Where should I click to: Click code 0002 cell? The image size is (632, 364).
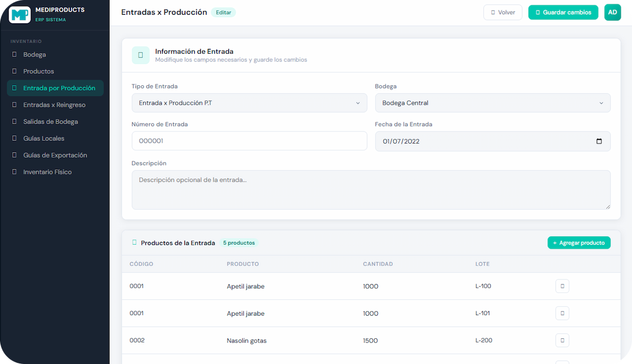[x=137, y=340]
